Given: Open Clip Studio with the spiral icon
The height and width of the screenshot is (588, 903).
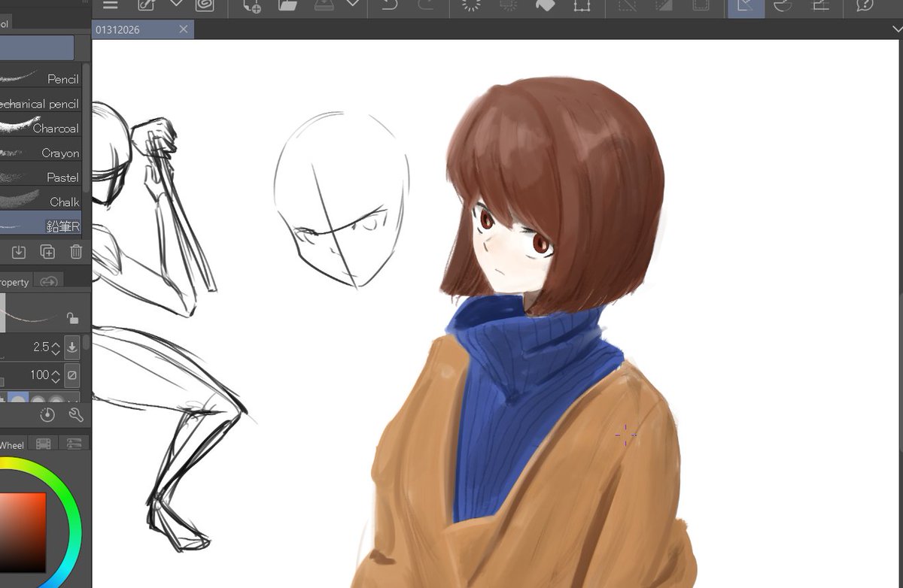Looking at the screenshot, I should click(203, 4).
